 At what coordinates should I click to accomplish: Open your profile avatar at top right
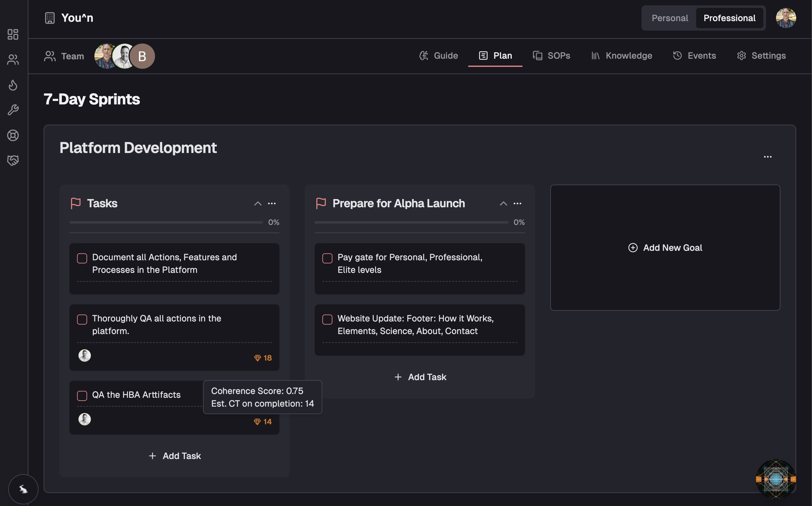pos(786,18)
